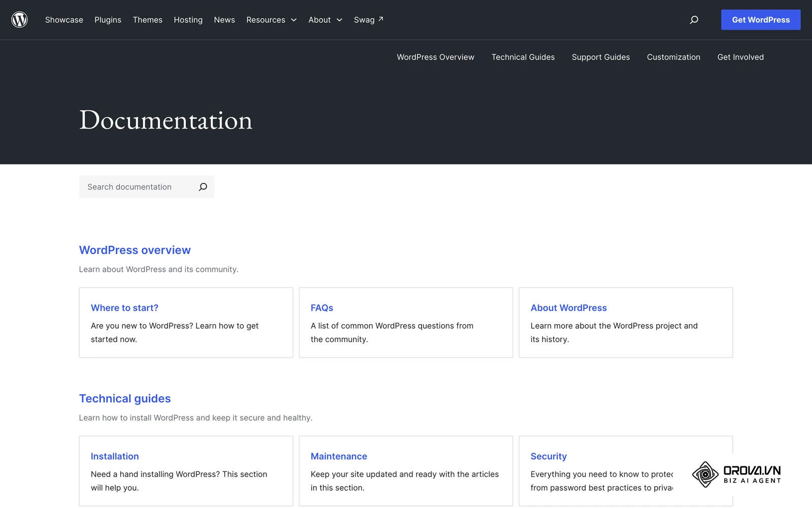Image resolution: width=812 pixels, height=508 pixels.
Task: Click text 'A list of common WordPress questions'
Action: click(x=382, y=326)
